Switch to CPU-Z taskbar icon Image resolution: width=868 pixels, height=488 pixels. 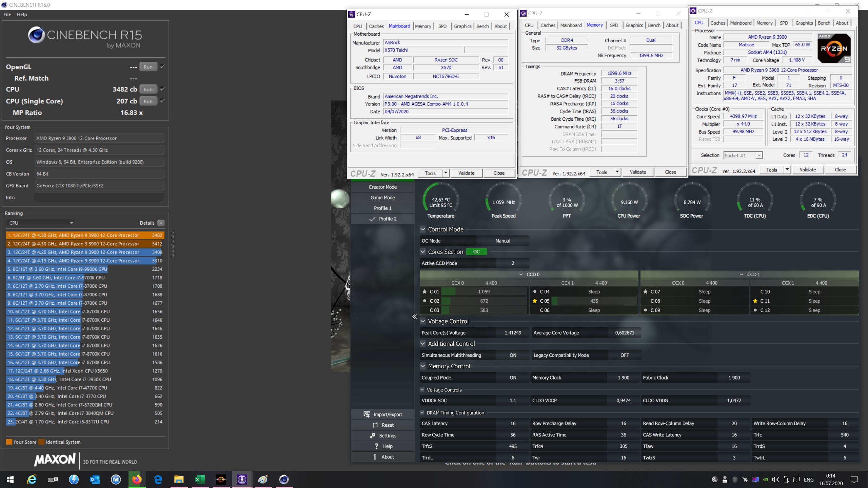pyautogui.click(x=242, y=479)
